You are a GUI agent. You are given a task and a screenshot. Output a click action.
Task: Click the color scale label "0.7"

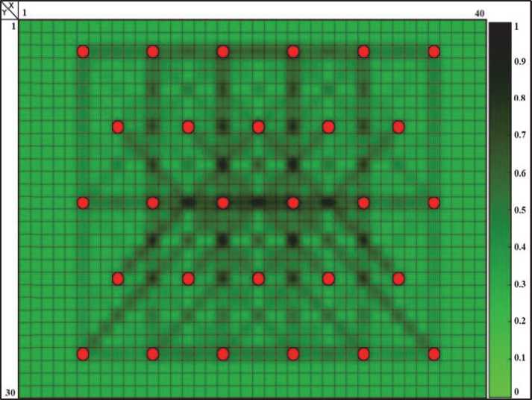(x=520, y=134)
